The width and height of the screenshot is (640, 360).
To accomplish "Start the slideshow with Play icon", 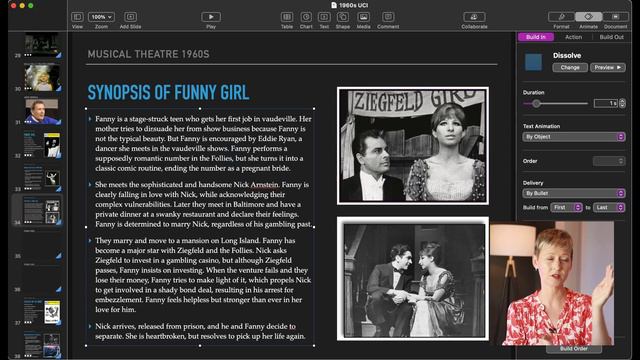I will click(x=211, y=17).
